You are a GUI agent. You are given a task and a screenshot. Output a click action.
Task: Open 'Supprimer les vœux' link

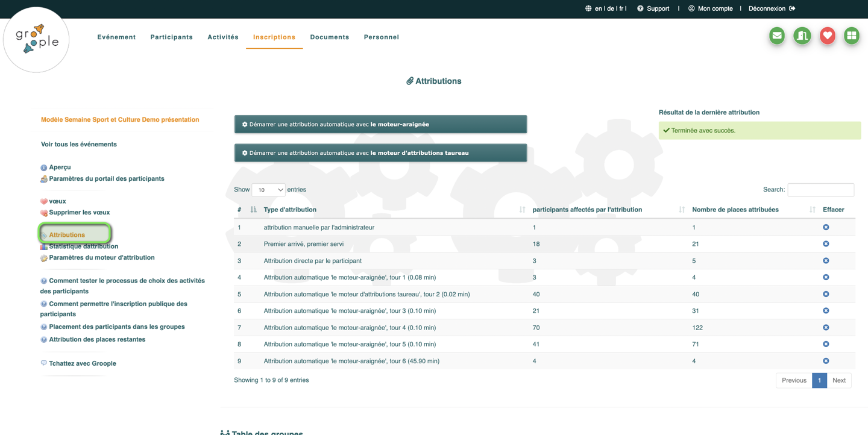click(79, 213)
